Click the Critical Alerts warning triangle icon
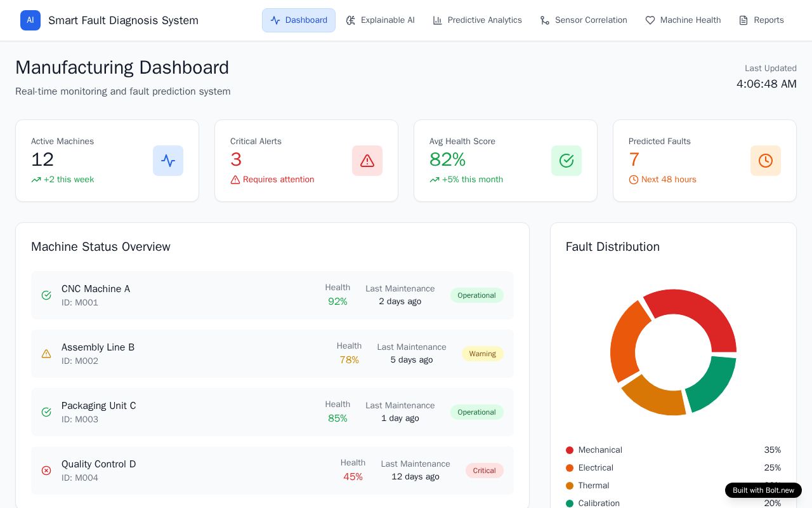 click(x=367, y=161)
